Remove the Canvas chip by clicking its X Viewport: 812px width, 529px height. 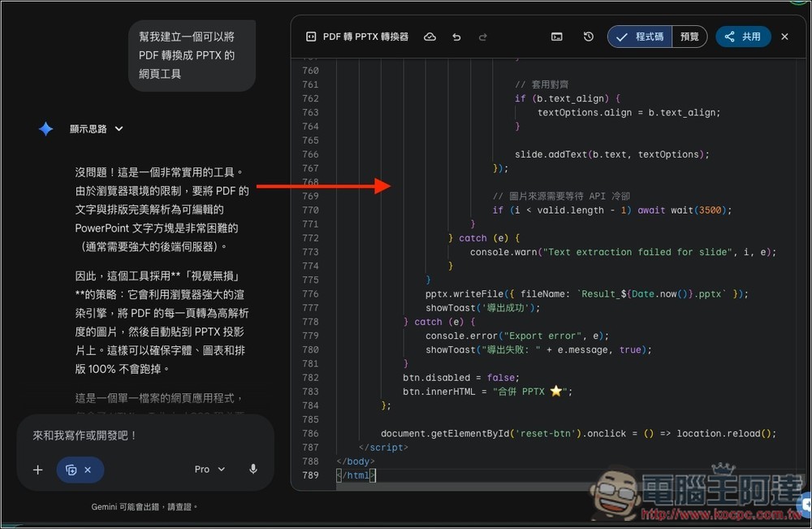[89, 470]
